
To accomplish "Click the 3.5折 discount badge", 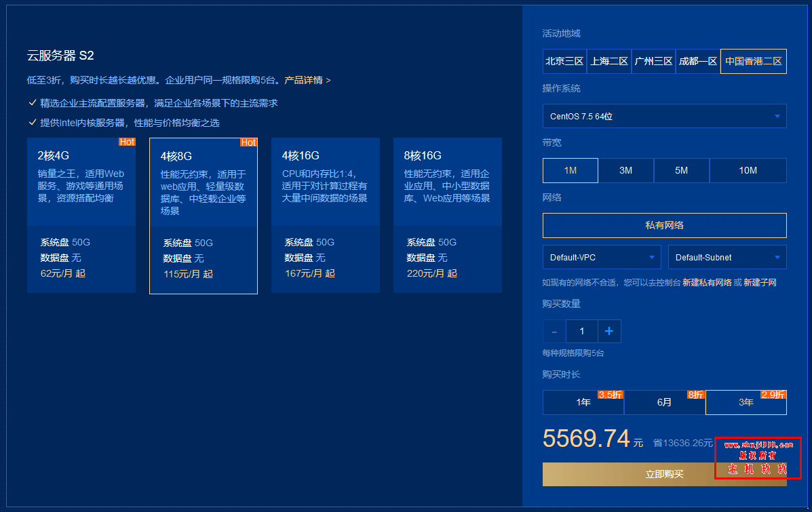I will [610, 395].
